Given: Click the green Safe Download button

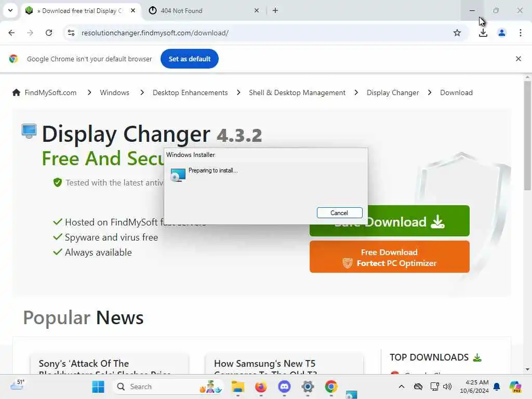Looking at the screenshot, I should click(x=389, y=221).
